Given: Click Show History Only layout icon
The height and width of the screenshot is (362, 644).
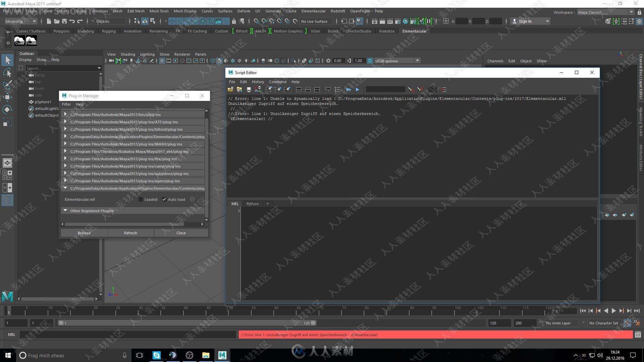Looking at the screenshot, I should pos(299,89).
